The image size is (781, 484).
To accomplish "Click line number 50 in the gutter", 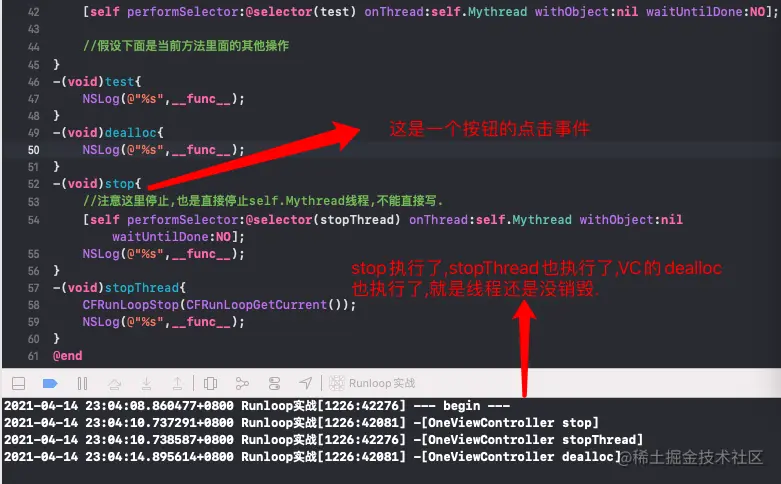I will coord(33,150).
